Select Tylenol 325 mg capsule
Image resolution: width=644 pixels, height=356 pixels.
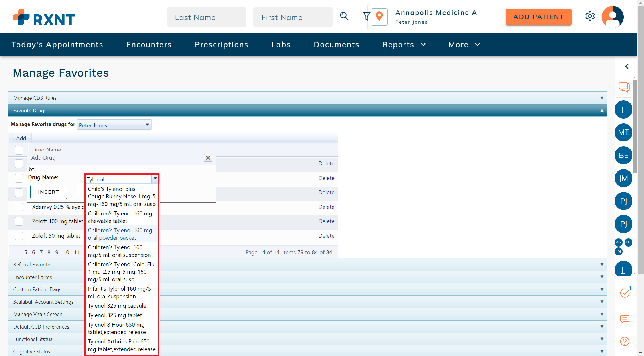(121, 306)
